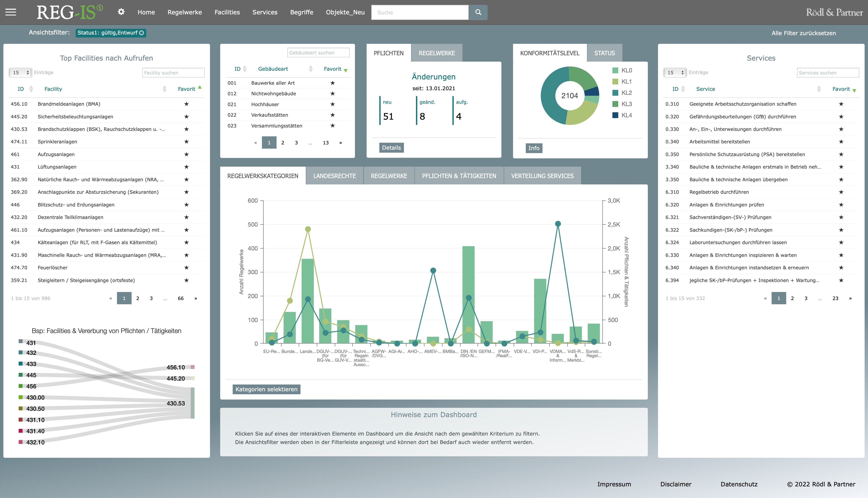Go to next facilities page arrow

pyautogui.click(x=196, y=298)
